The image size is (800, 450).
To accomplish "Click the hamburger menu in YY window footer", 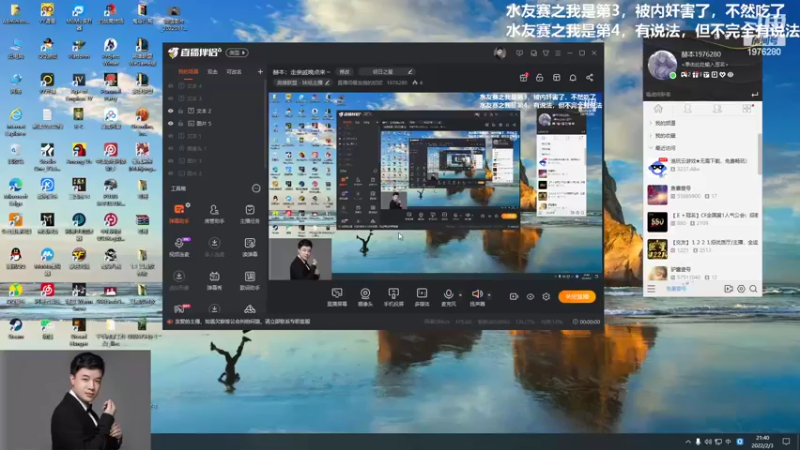I will click(651, 289).
